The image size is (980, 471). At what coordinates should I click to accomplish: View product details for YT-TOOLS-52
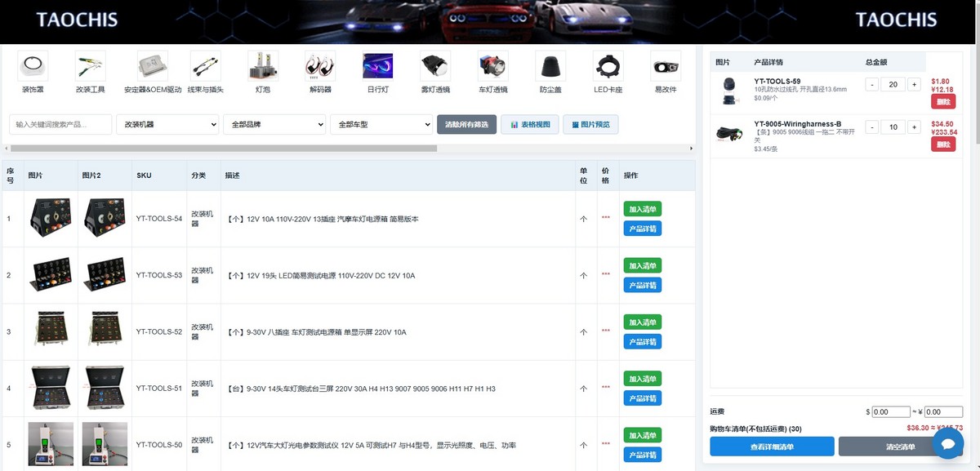coord(643,341)
